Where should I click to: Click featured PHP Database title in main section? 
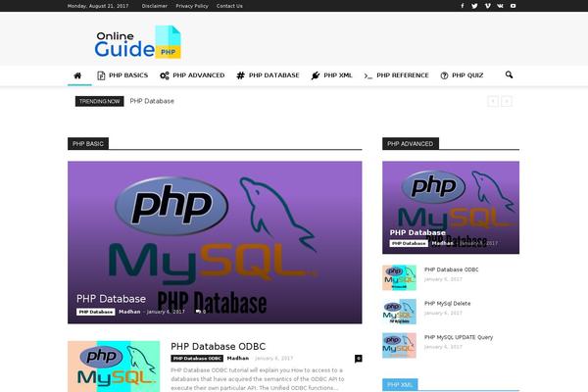pyautogui.click(x=111, y=299)
